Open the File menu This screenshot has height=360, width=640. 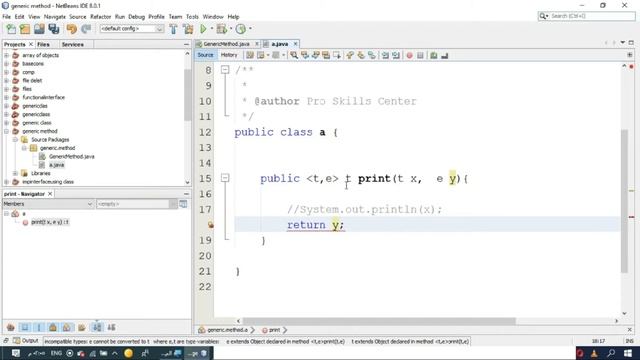click(7, 17)
